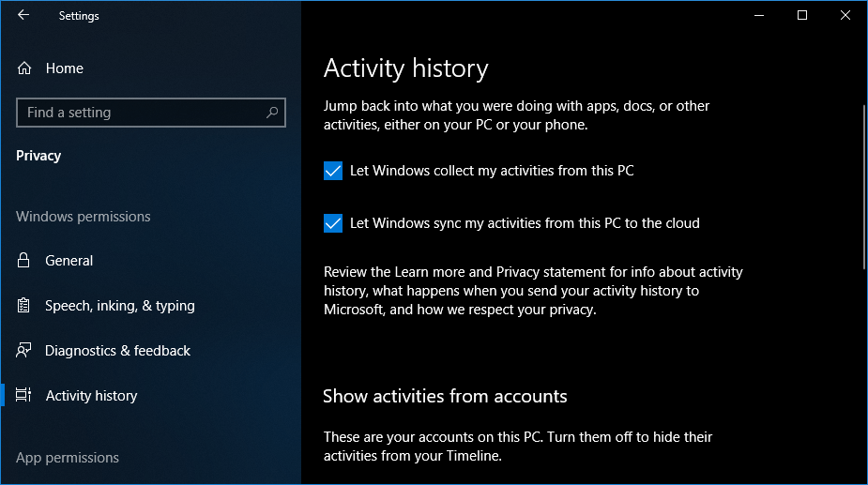Minimize the Settings window
Screen dimensions: 868x485
pos(758,15)
